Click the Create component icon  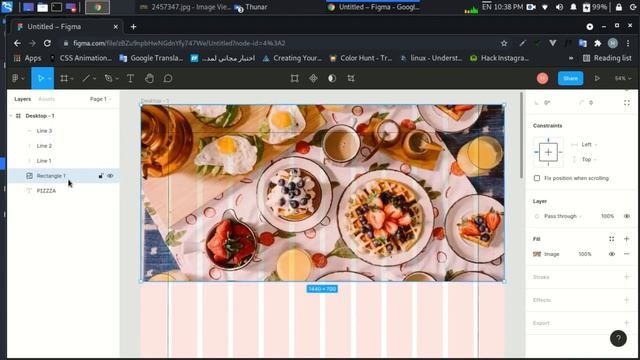(x=313, y=78)
